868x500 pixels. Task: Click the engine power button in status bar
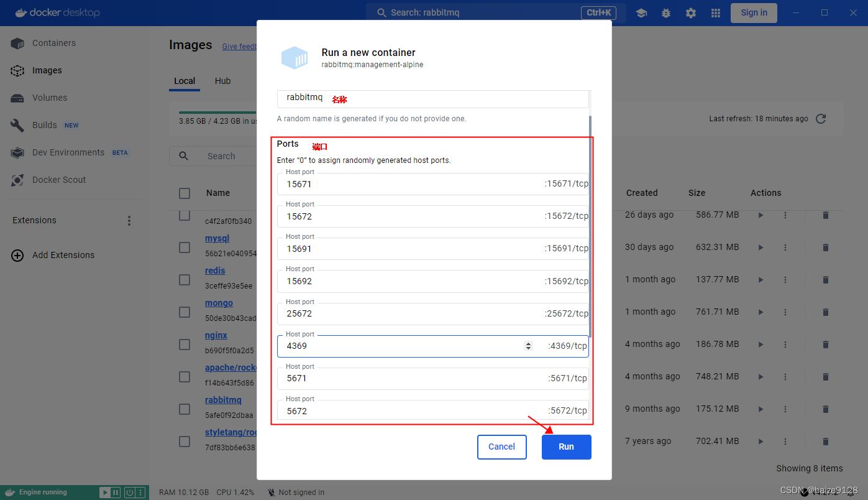click(130, 493)
